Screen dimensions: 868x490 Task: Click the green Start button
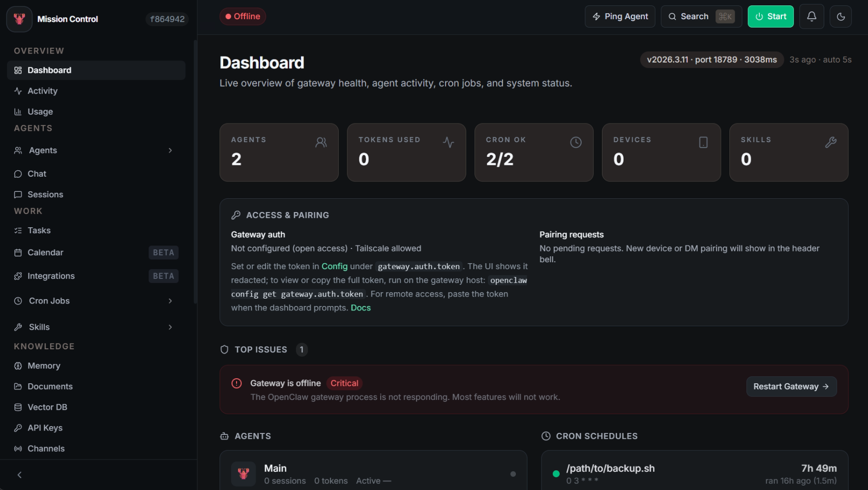click(770, 17)
